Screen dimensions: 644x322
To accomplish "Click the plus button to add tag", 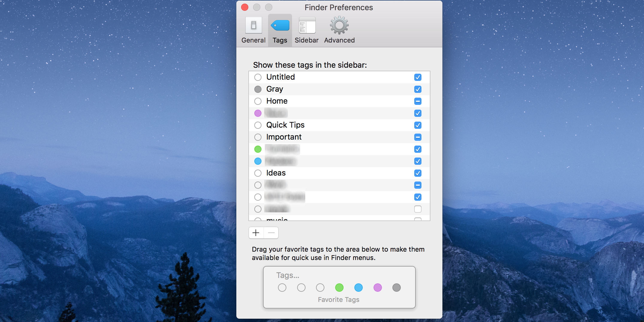I will pyautogui.click(x=256, y=233).
